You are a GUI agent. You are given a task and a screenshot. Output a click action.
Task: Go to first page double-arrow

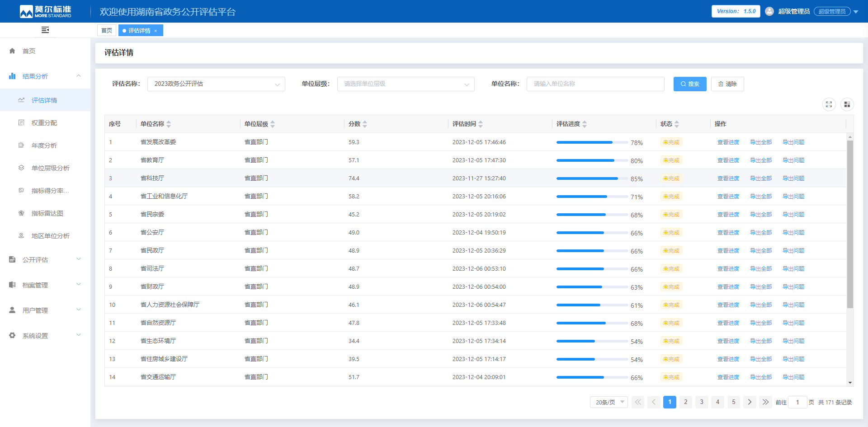[638, 402]
